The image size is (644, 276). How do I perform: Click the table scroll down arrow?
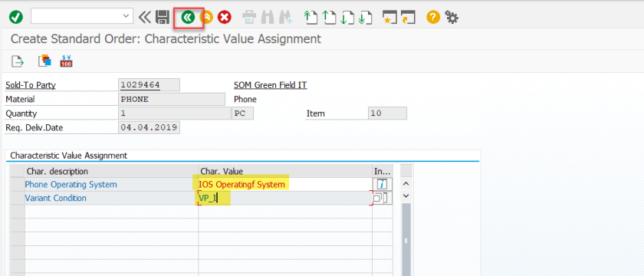tap(406, 196)
